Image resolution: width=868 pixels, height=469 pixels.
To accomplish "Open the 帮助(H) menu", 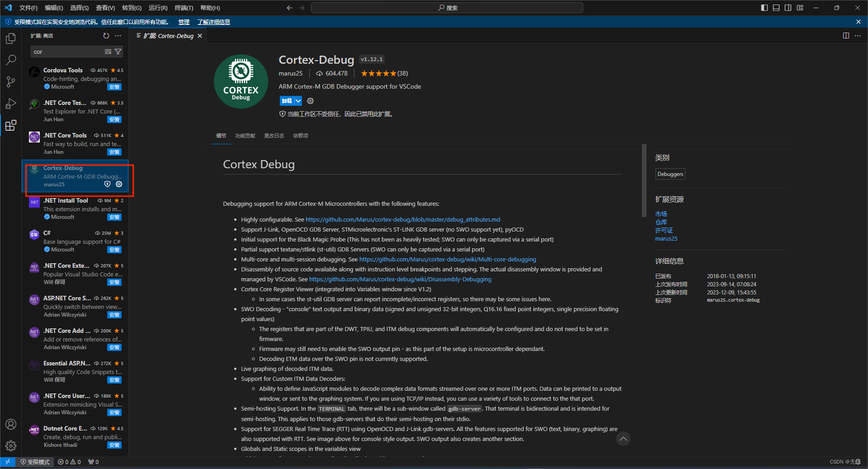I will 209,8.
